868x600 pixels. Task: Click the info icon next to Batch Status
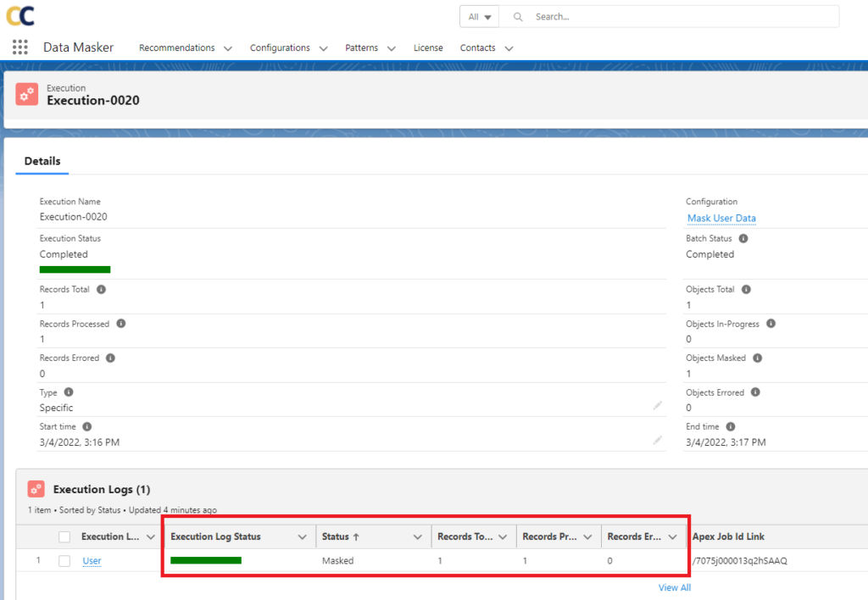pyautogui.click(x=743, y=238)
